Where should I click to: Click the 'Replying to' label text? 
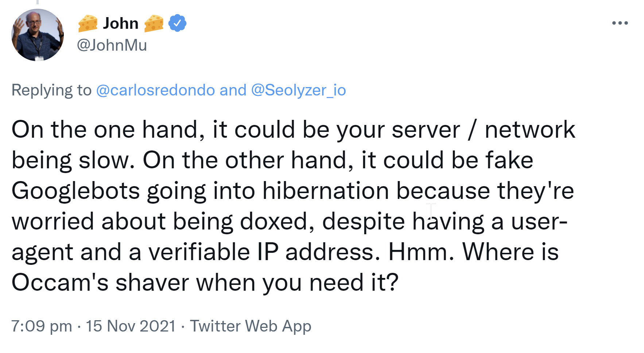pos(51,90)
